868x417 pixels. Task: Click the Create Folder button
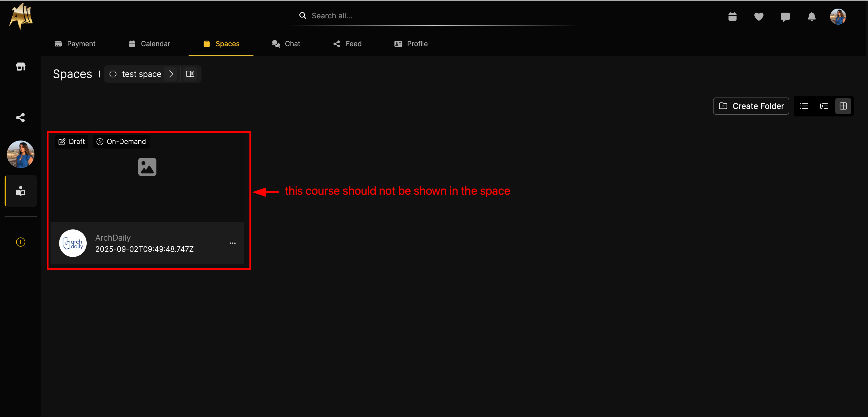click(x=751, y=106)
